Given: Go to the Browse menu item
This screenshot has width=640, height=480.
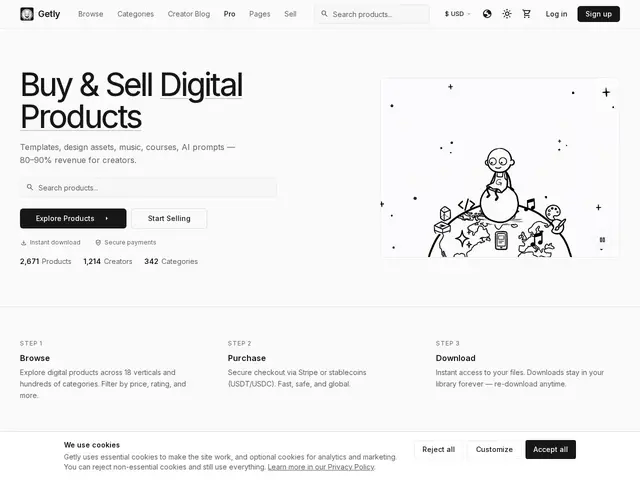Looking at the screenshot, I should [x=91, y=14].
